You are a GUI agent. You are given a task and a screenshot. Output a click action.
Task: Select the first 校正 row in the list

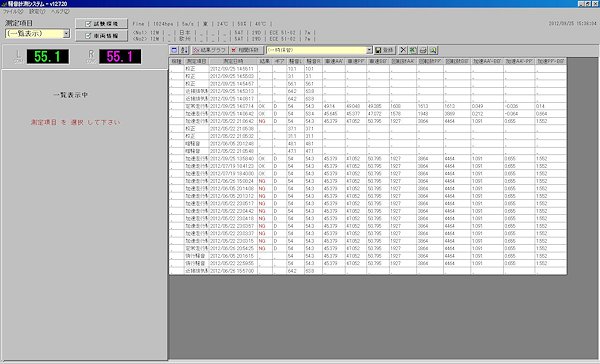(367, 69)
